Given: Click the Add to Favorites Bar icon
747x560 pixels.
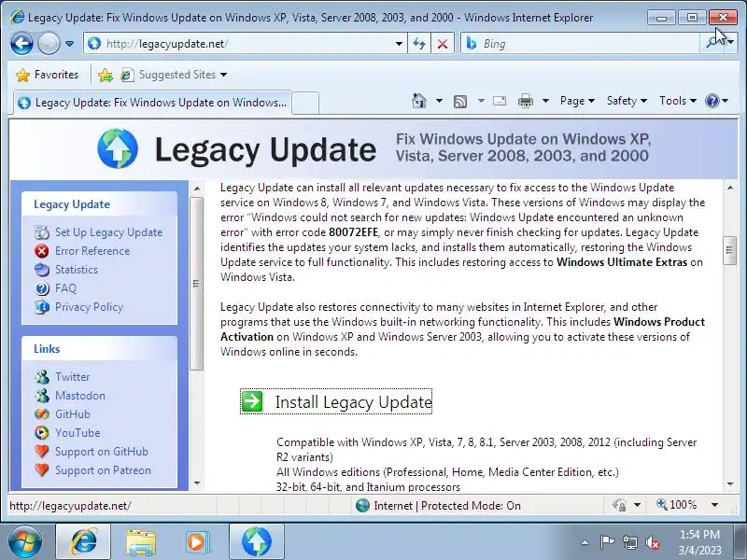Looking at the screenshot, I should click(106, 75).
